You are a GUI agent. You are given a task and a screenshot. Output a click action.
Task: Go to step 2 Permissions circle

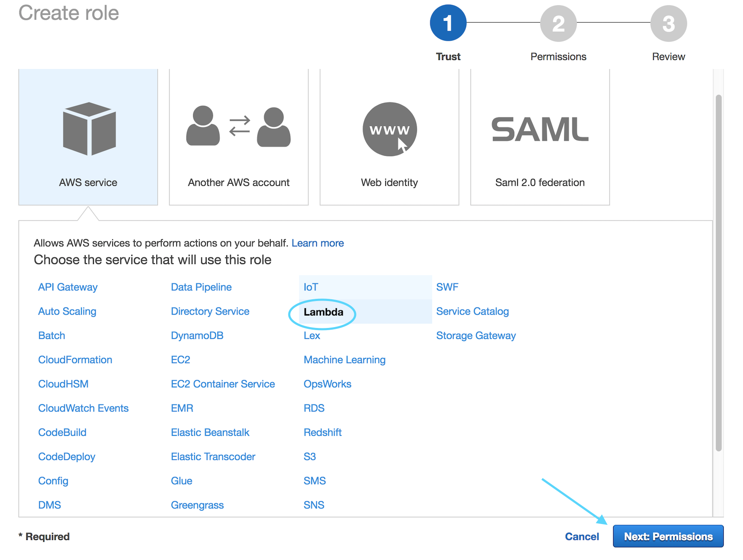pyautogui.click(x=558, y=23)
